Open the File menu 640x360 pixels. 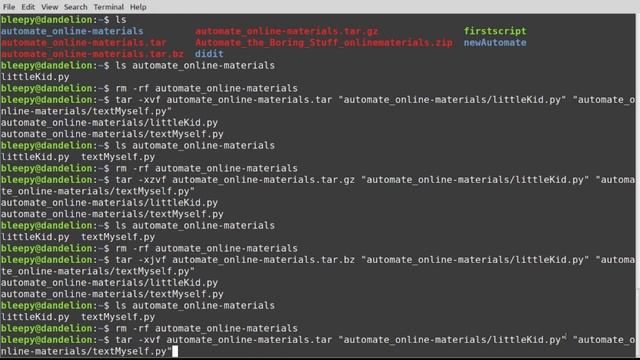9,7
